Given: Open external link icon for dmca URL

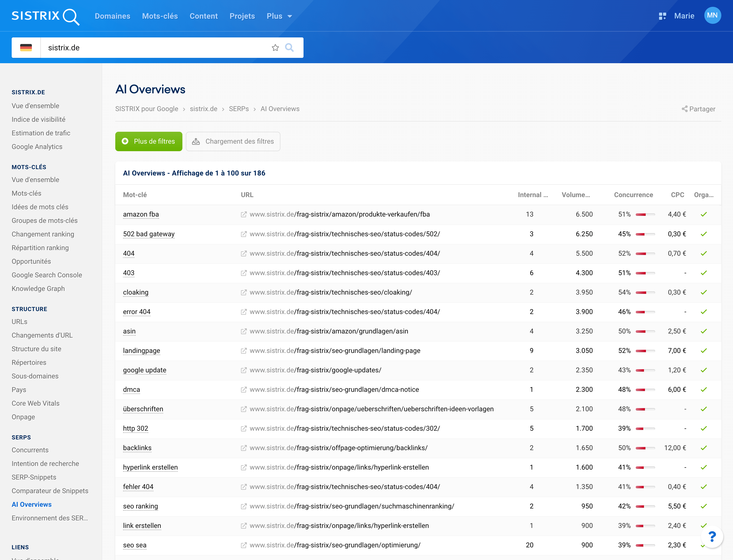Looking at the screenshot, I should (x=244, y=390).
